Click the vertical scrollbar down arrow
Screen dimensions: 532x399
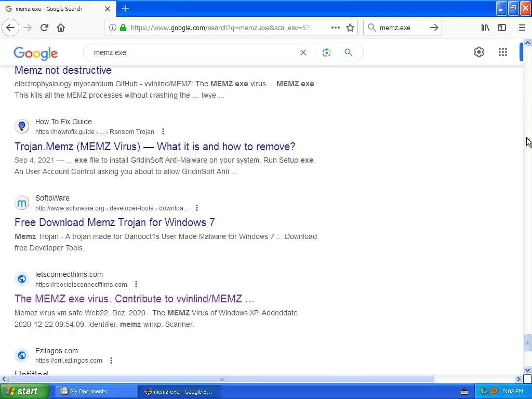(527, 370)
